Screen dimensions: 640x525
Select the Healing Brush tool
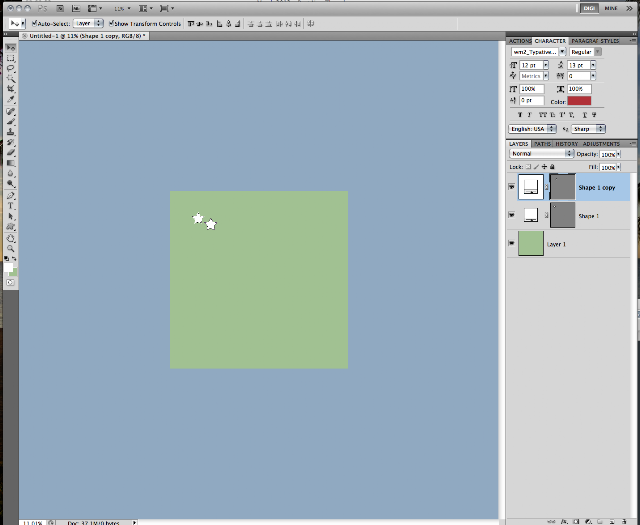11,111
